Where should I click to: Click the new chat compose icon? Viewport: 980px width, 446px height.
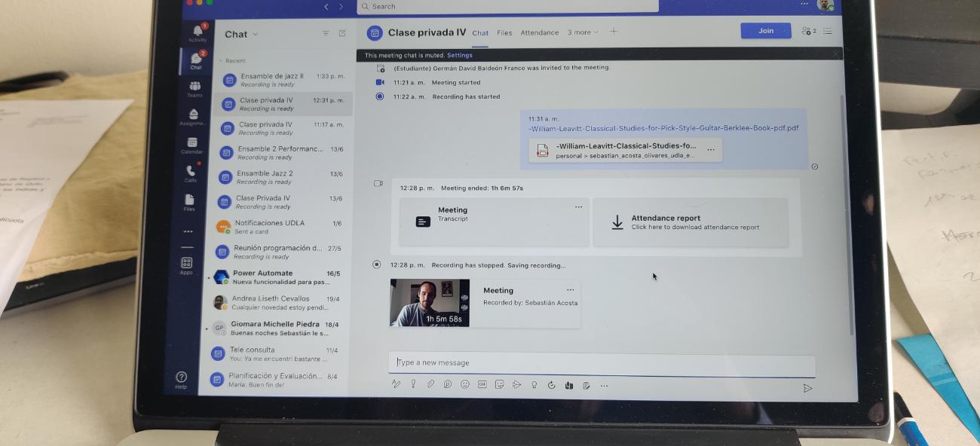(342, 34)
